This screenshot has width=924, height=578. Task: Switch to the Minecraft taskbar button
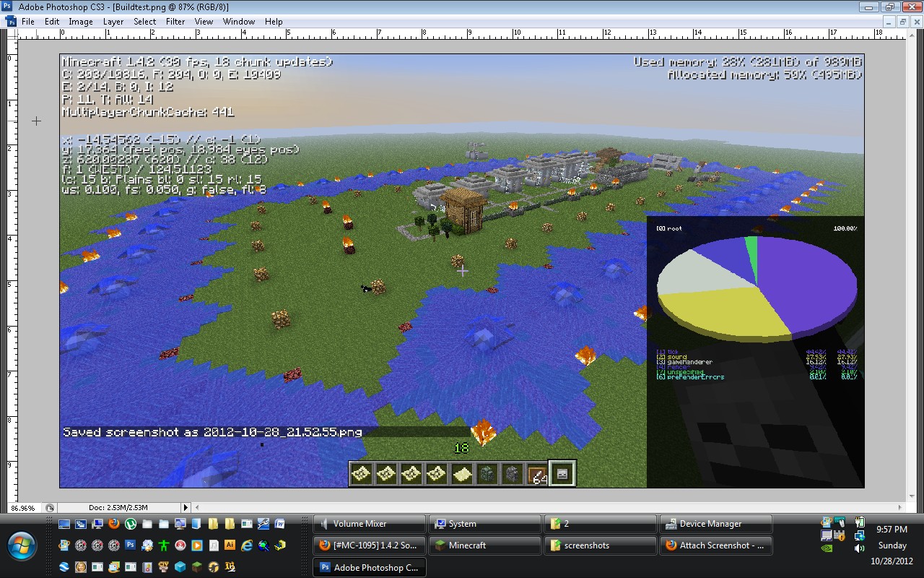tap(485, 545)
